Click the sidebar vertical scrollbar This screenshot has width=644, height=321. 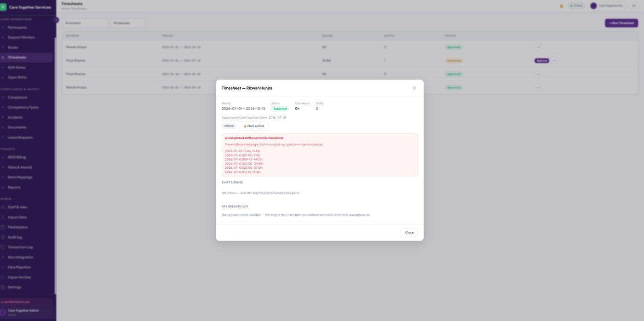[x=55, y=166]
